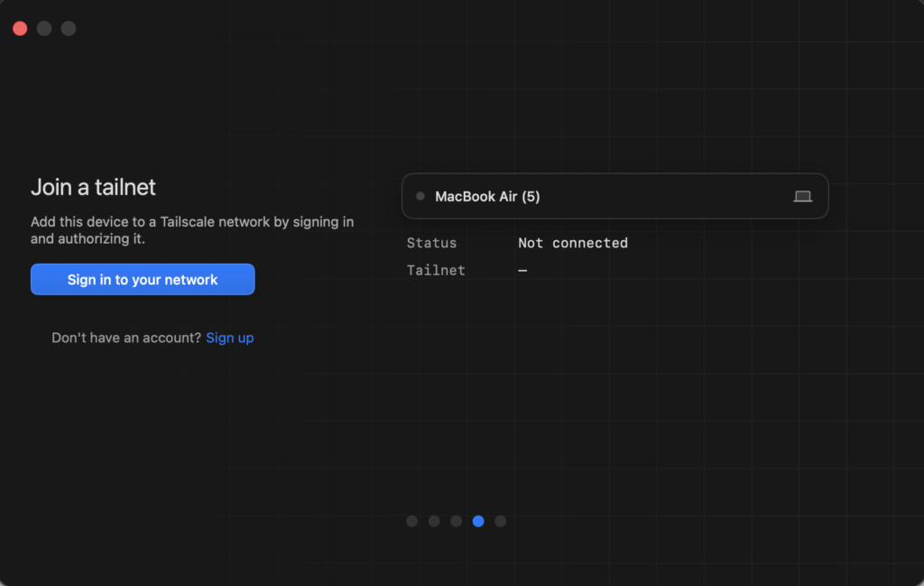Screen dimensions: 924x586
Task: Click the Tailnet label
Action: (436, 270)
